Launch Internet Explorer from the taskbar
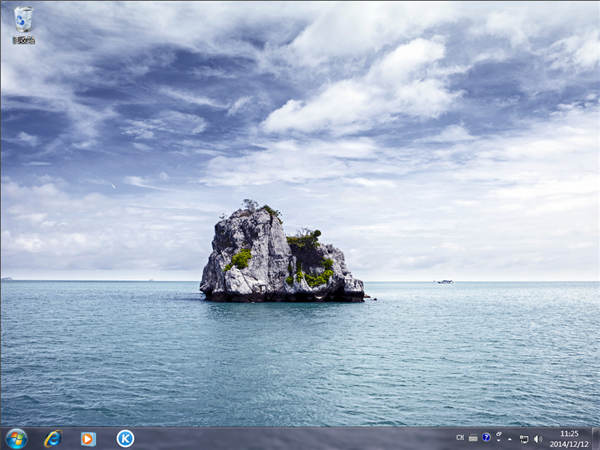 coord(53,438)
